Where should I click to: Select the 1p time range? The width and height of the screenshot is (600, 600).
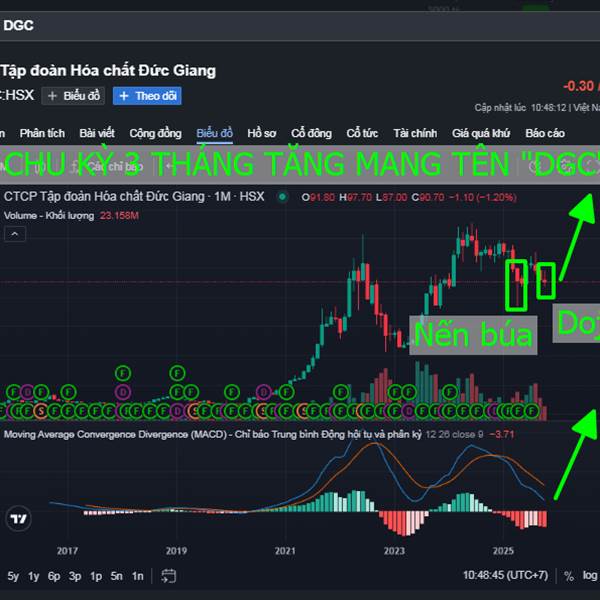(x=96, y=576)
